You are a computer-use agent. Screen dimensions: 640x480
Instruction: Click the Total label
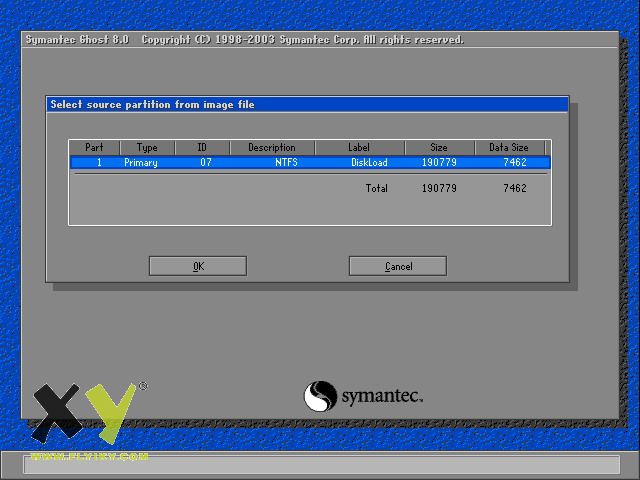click(x=376, y=188)
